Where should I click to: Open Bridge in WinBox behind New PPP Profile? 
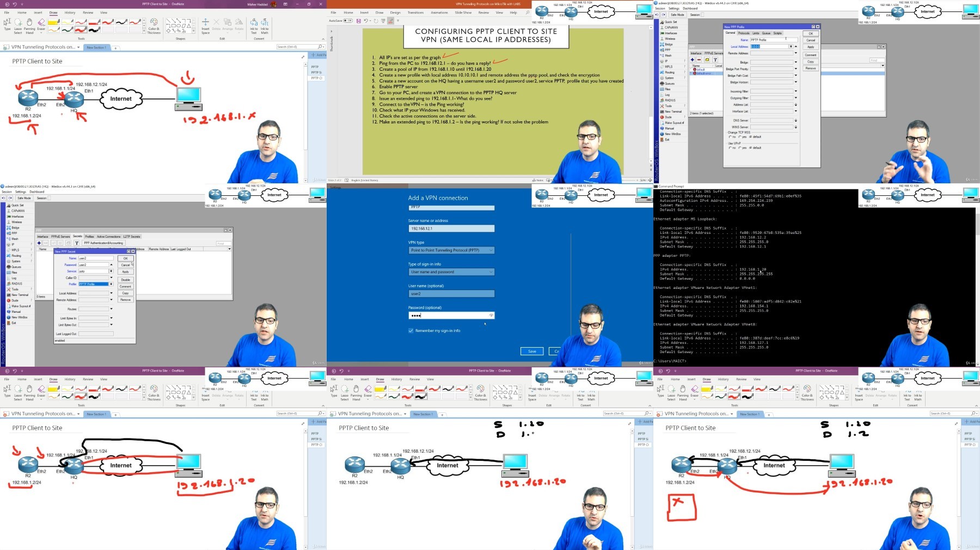669,45
